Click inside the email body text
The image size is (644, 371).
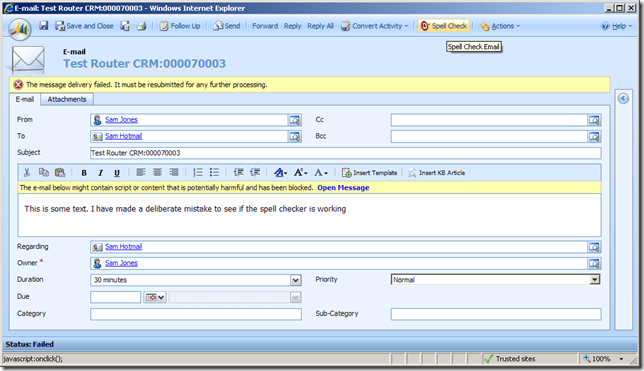point(185,209)
